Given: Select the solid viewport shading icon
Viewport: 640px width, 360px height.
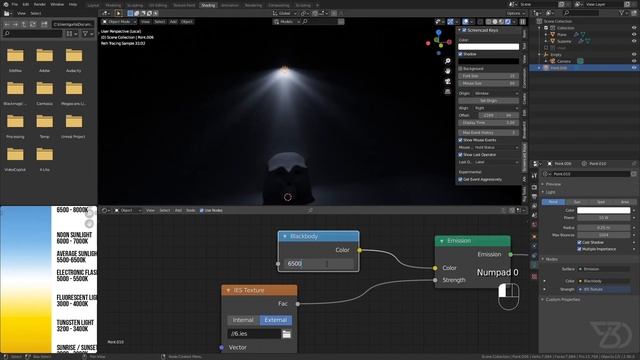Looking at the screenshot, I should pos(495,22).
